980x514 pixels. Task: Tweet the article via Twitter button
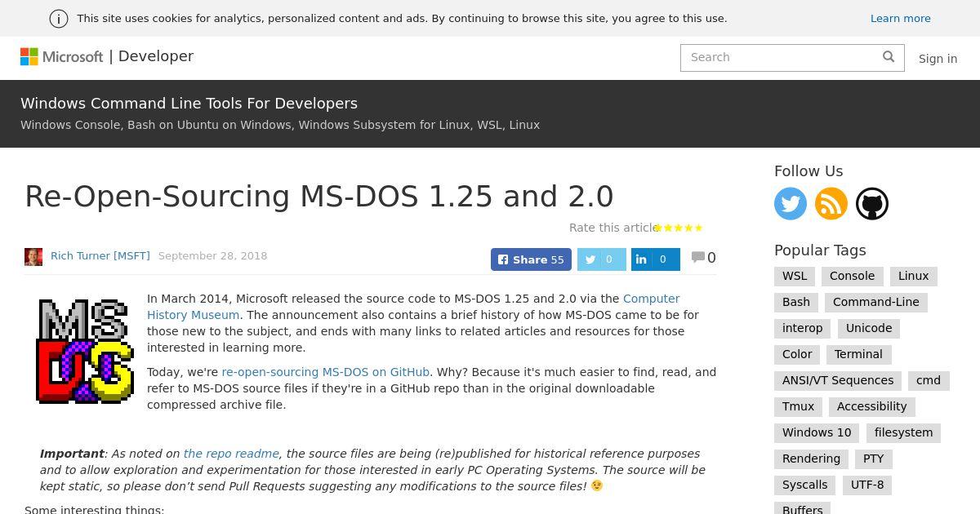point(602,259)
